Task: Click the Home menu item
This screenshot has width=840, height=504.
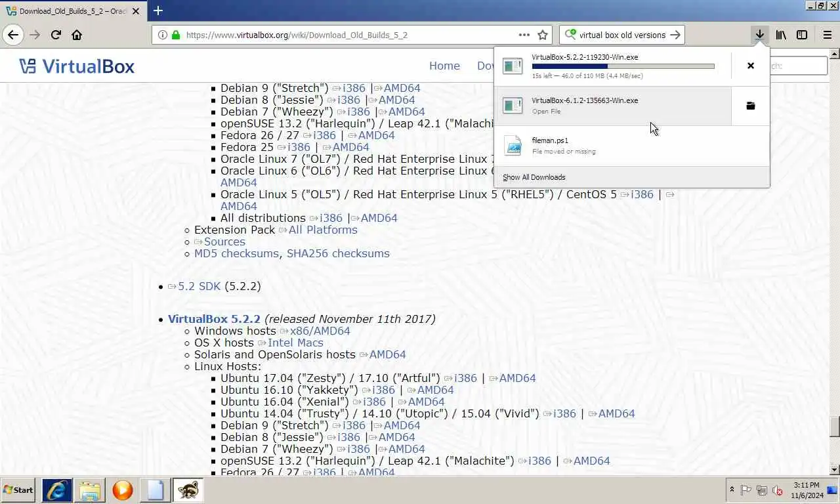Action: coord(444,66)
